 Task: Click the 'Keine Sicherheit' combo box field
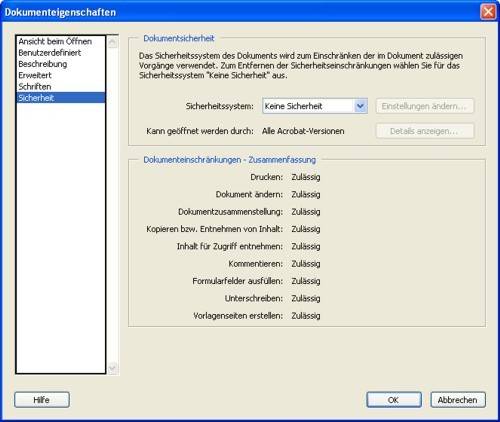tap(315, 106)
